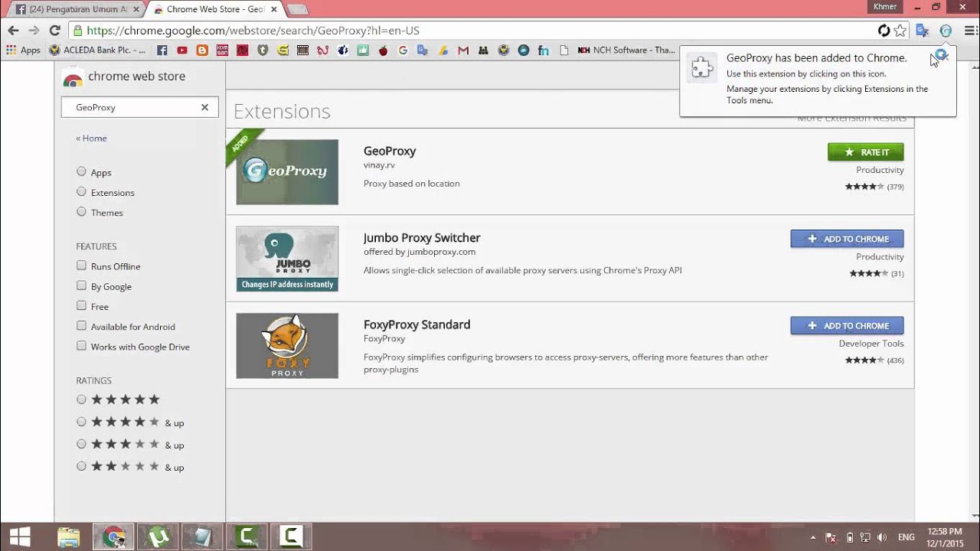Viewport: 980px width, 551px height.
Task: Click RATE IT for GeoProxy
Action: [x=866, y=152]
